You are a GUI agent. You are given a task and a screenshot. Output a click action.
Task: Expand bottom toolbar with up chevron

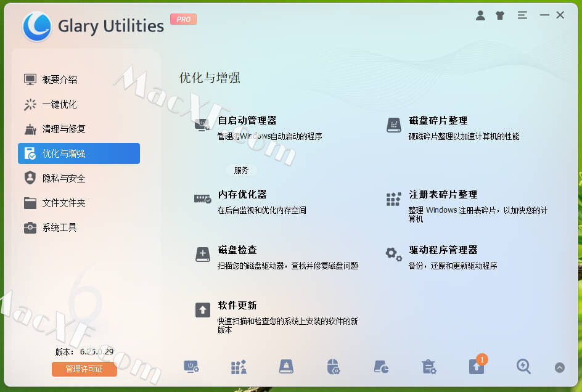click(x=560, y=367)
